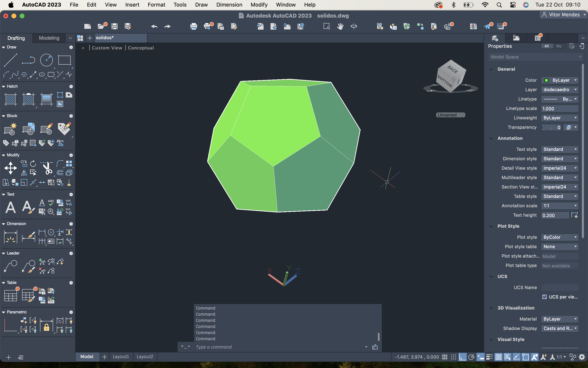Click the My properties filter button
The image size is (588, 368).
pyautogui.click(x=559, y=46)
